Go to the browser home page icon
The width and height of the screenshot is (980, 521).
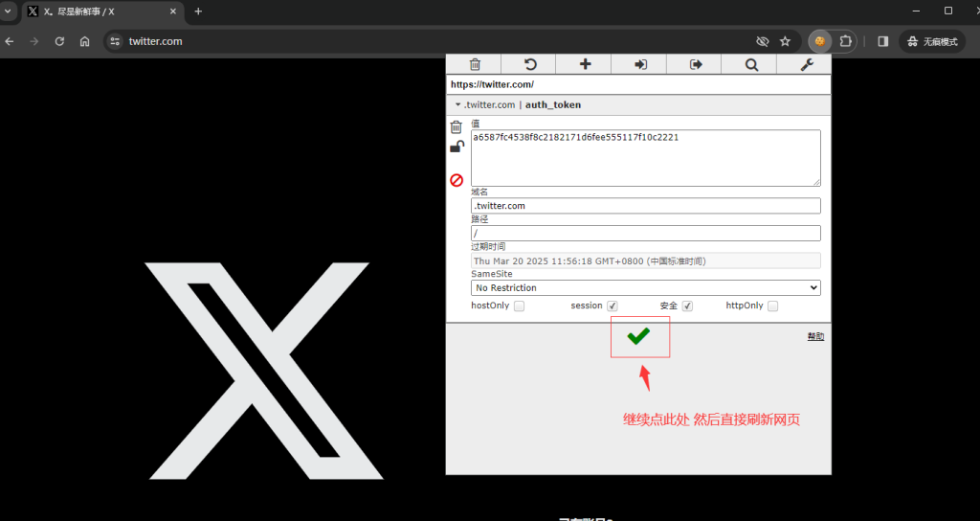[x=85, y=41]
